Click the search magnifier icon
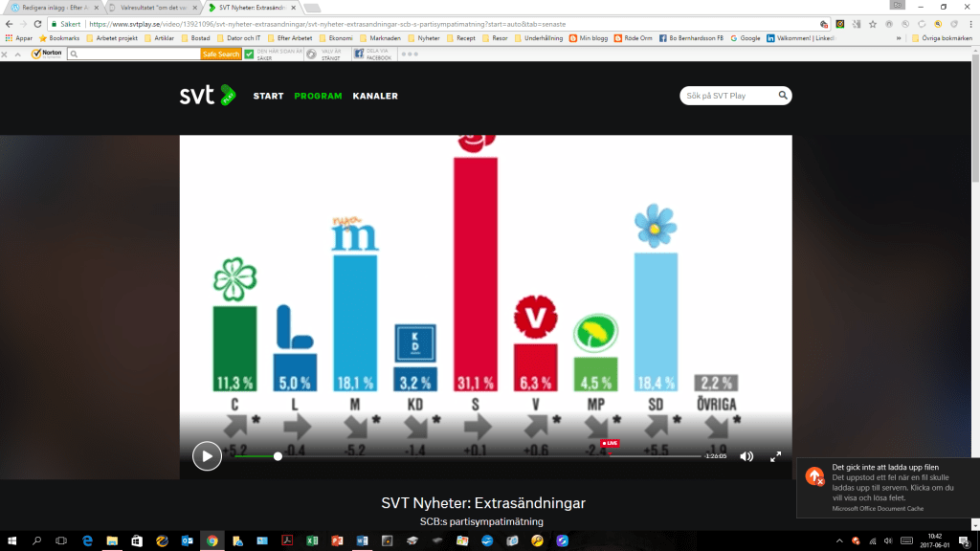Screen dimensions: 980x551 (x=783, y=96)
